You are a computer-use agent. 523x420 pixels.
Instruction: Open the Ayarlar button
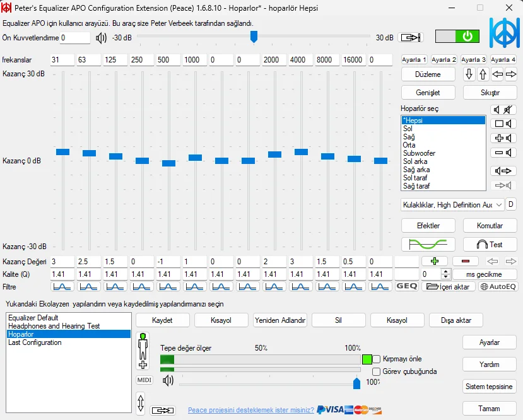tap(490, 342)
